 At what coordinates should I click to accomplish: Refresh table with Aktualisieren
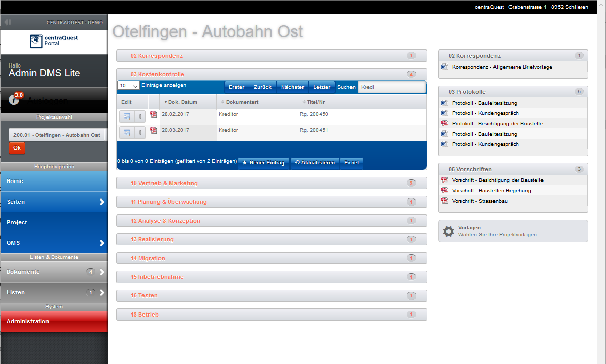pyautogui.click(x=315, y=163)
